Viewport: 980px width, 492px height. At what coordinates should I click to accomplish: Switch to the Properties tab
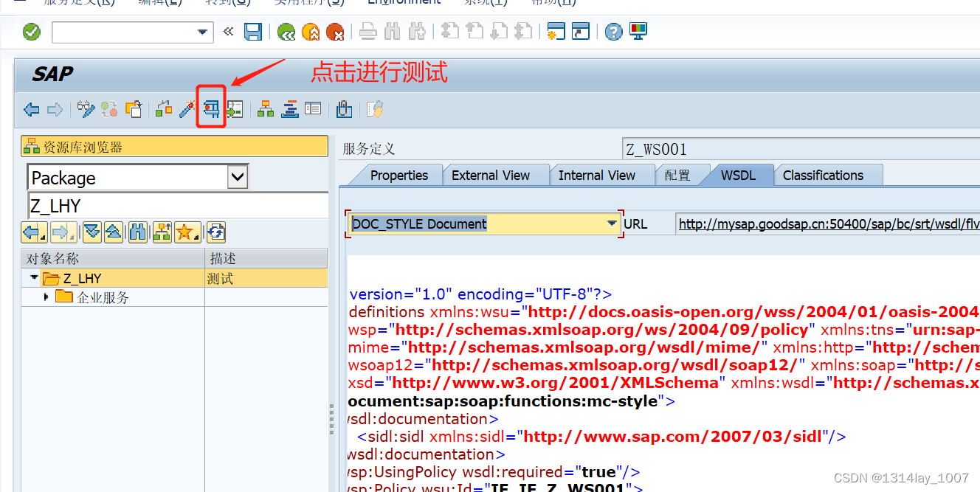(x=398, y=176)
